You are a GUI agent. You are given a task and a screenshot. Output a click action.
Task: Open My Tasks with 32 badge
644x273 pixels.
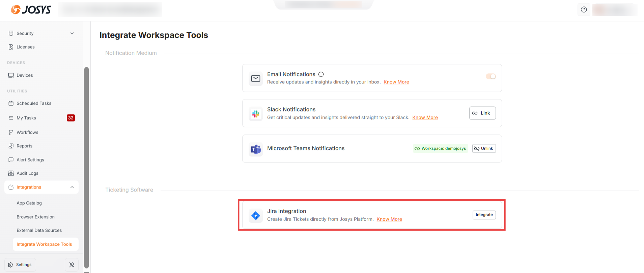point(26,118)
